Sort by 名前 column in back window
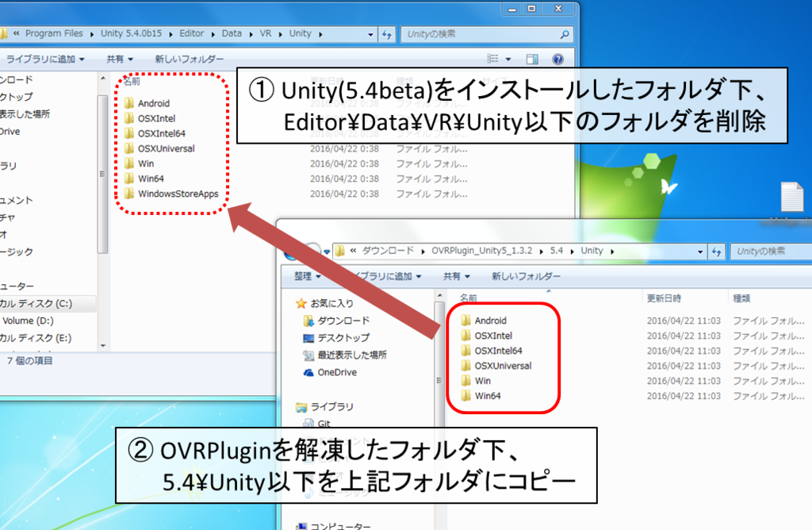The width and height of the screenshot is (812, 530). click(x=132, y=82)
